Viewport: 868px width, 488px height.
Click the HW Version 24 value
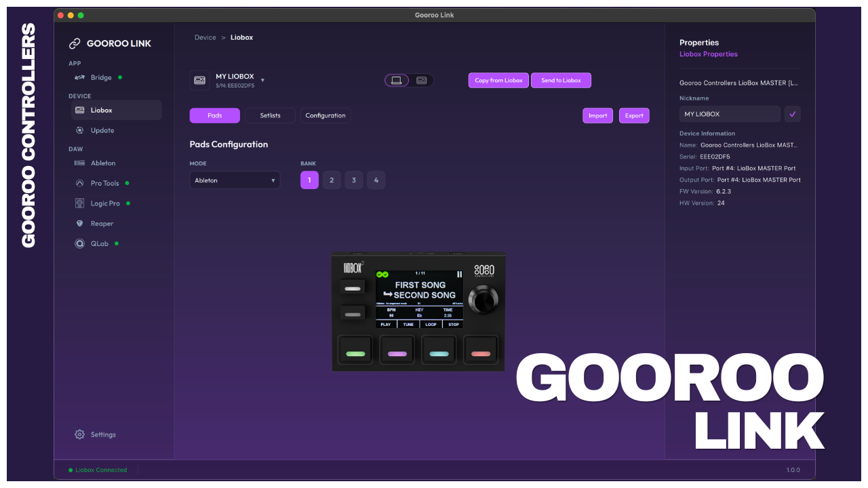(721, 203)
